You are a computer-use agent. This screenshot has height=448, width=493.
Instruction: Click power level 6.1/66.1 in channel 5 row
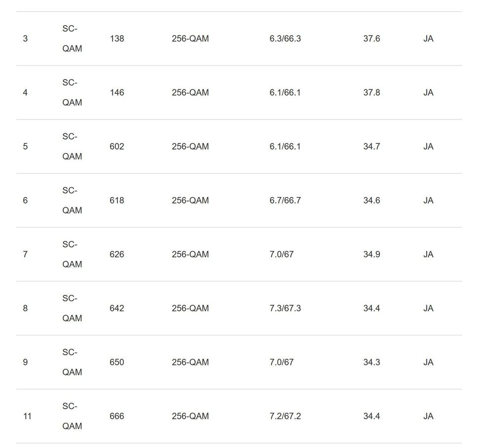click(x=285, y=147)
